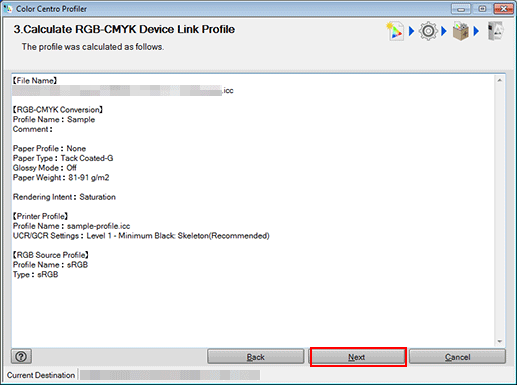Viewport: 517px width, 385px height.
Task: Click the Cancel button
Action: pyautogui.click(x=457, y=357)
